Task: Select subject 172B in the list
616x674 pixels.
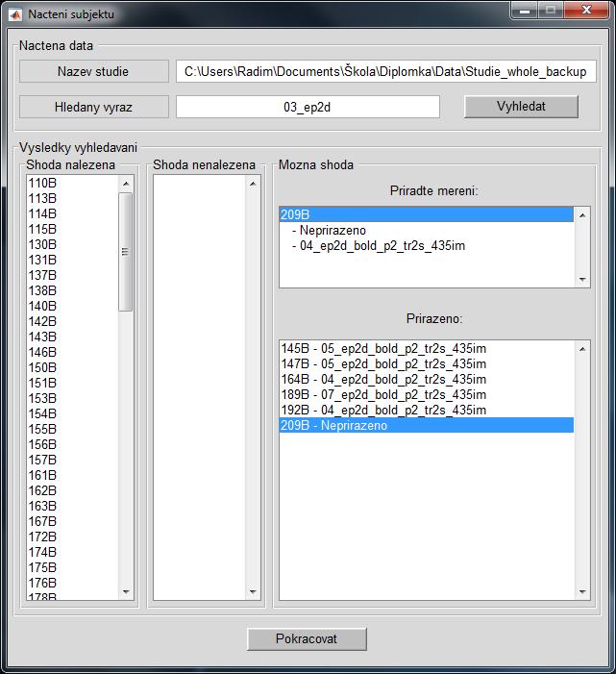Action: tap(72, 537)
